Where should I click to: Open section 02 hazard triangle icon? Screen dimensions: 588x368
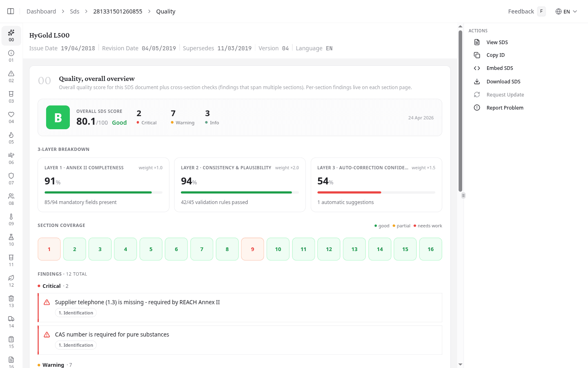pyautogui.click(x=11, y=74)
